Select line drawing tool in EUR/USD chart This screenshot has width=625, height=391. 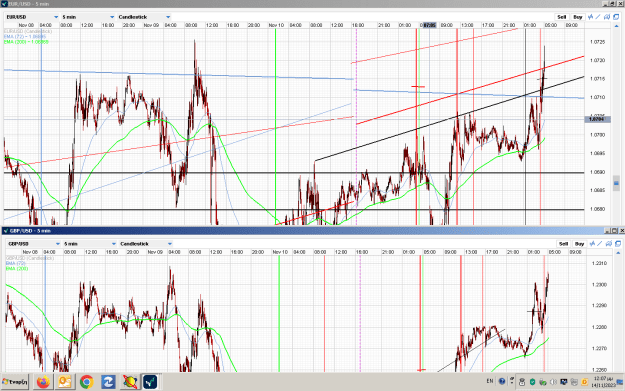pyautogui.click(x=598, y=17)
